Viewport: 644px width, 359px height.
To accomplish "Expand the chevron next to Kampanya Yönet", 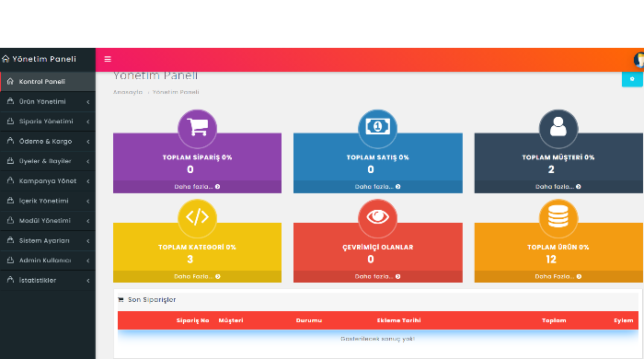I will pos(88,181).
